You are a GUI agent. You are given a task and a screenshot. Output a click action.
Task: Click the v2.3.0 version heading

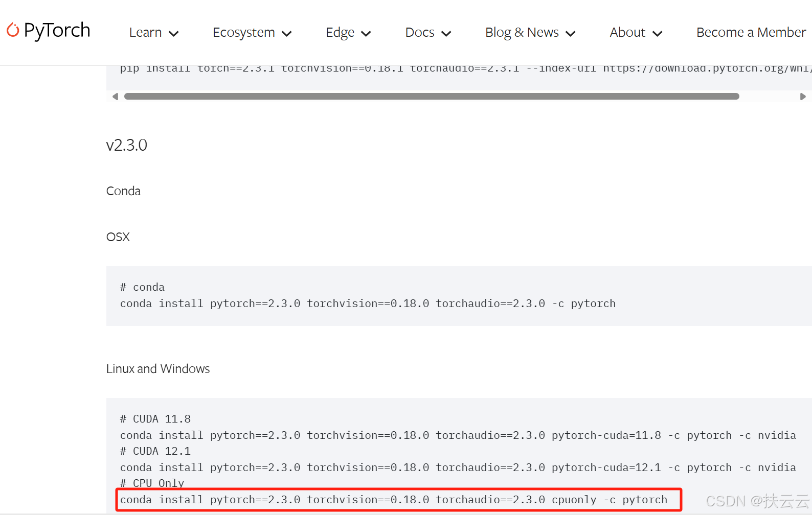(126, 145)
